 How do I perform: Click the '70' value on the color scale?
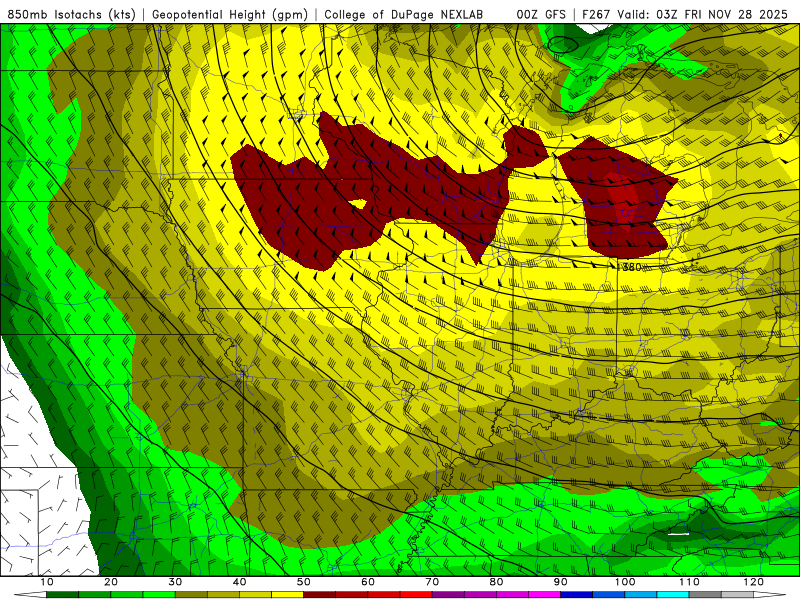coord(432,582)
